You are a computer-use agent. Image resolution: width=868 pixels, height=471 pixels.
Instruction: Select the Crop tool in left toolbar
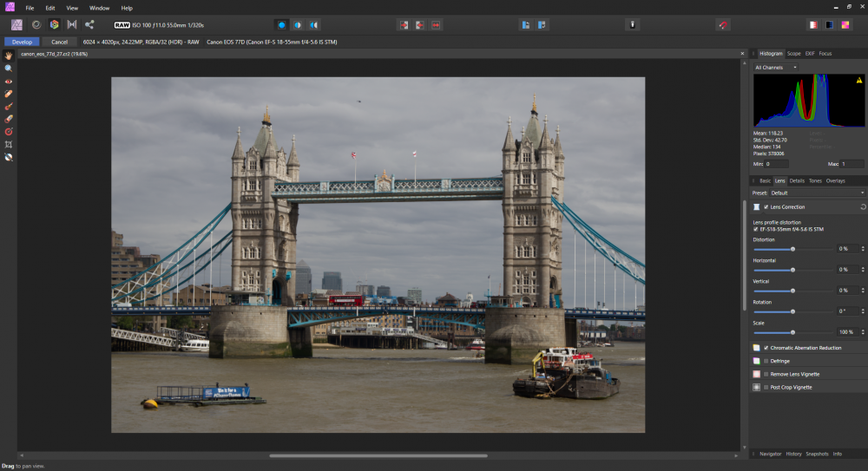pyautogui.click(x=9, y=144)
